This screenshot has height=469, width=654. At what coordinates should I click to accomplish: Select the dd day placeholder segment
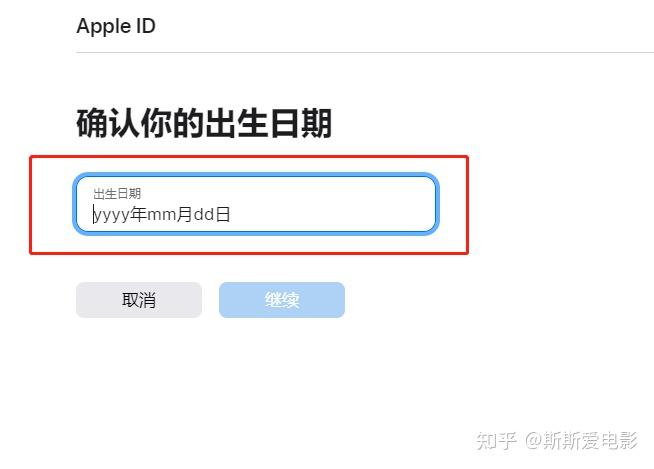tap(204, 215)
